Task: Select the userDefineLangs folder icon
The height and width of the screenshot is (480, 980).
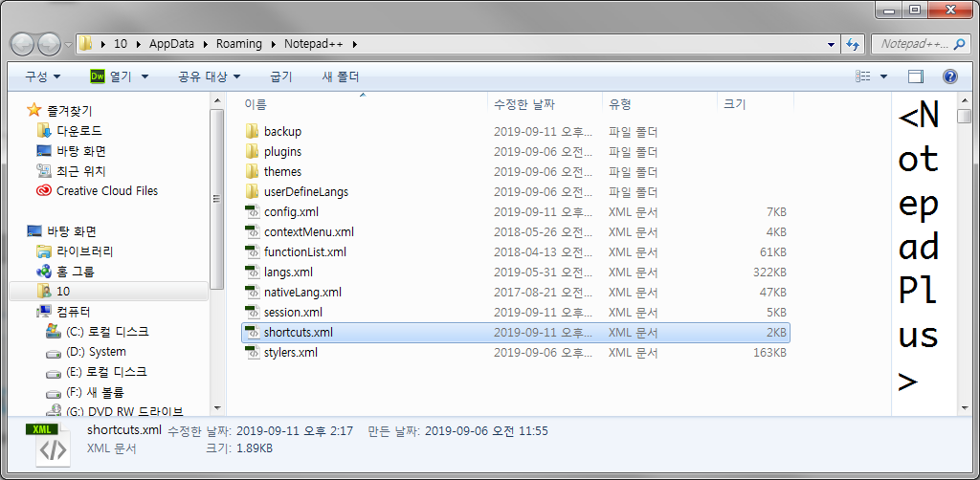Action: (252, 191)
